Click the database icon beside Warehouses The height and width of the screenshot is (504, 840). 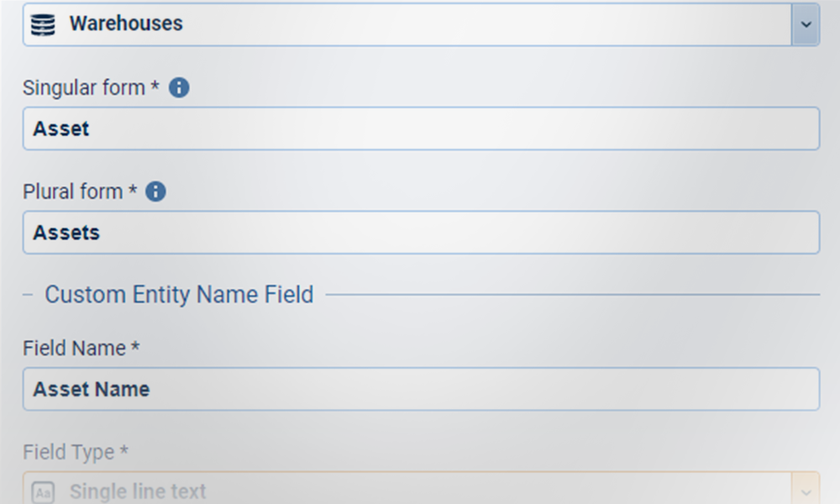[x=43, y=24]
